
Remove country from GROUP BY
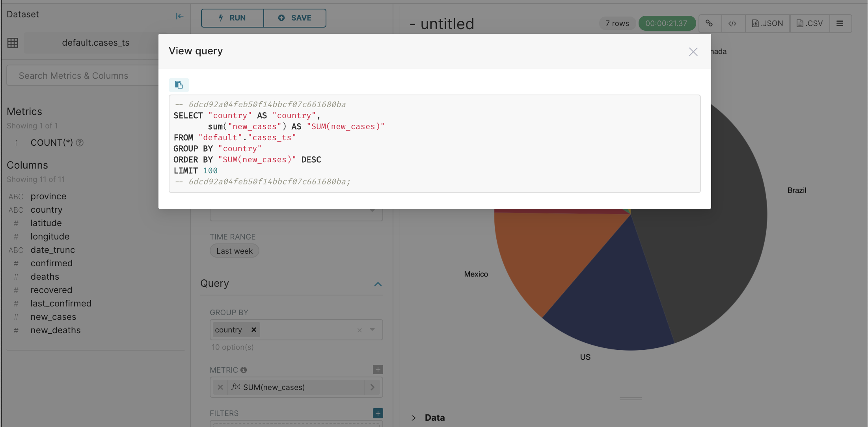254,330
